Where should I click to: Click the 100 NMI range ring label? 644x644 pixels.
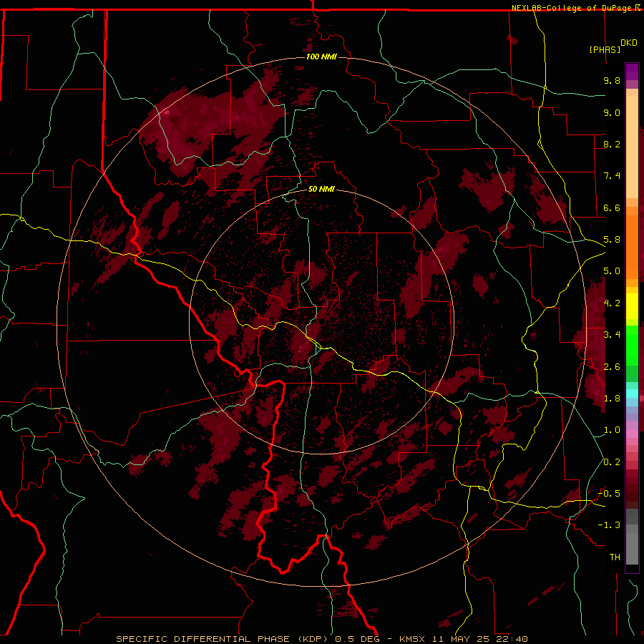(x=321, y=57)
